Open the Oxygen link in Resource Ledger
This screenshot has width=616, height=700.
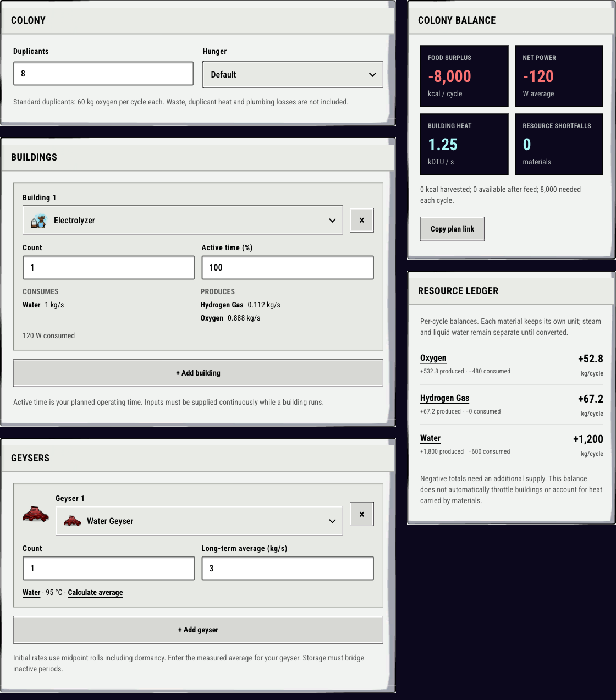[x=433, y=358]
